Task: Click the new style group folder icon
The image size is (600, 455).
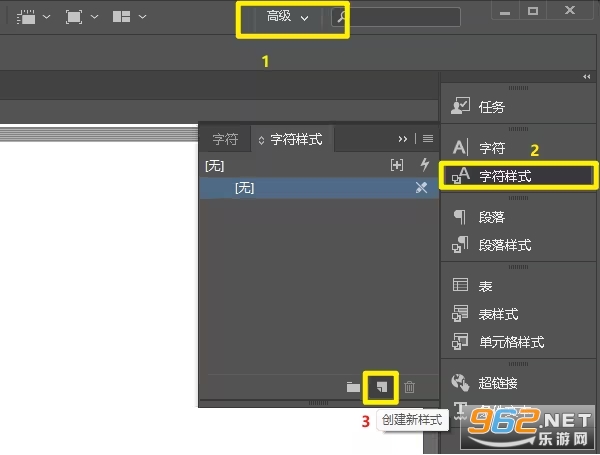Action: (353, 387)
